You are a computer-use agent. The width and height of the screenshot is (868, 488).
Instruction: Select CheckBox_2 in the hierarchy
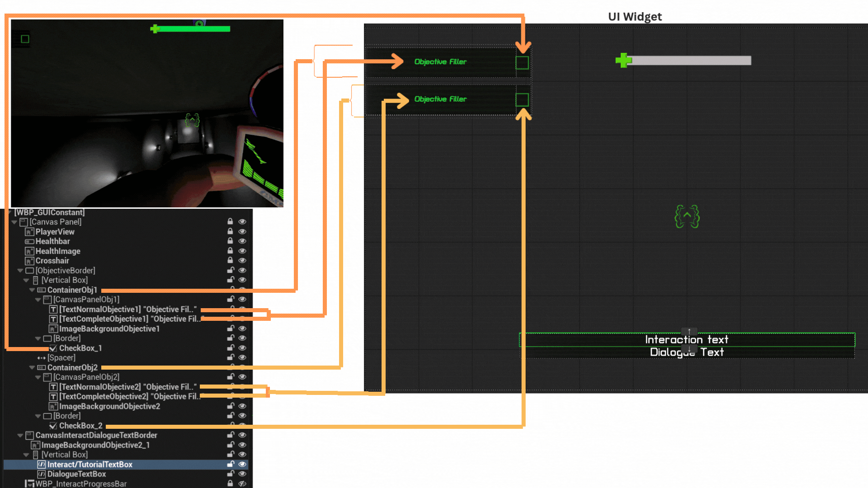tap(80, 426)
